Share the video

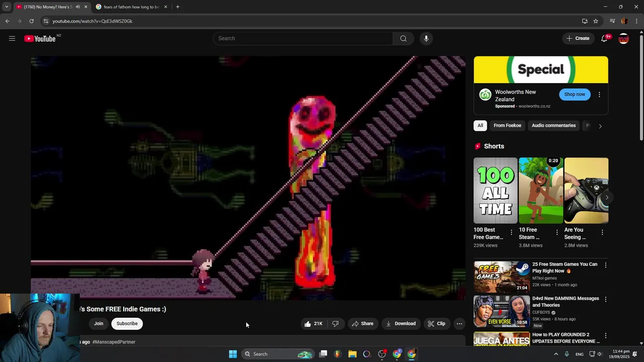pos(362,324)
